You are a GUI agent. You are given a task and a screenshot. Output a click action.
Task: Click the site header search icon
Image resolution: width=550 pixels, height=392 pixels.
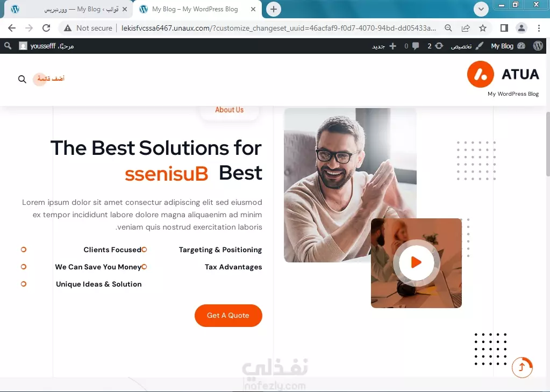[22, 79]
